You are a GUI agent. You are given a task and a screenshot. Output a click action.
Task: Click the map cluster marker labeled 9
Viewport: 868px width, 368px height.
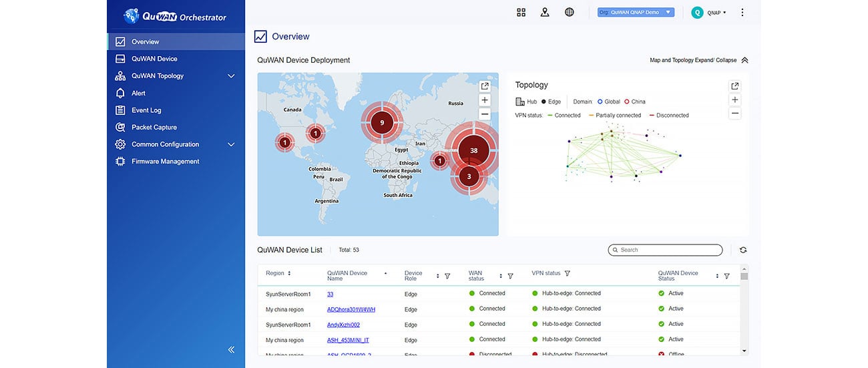click(x=382, y=123)
